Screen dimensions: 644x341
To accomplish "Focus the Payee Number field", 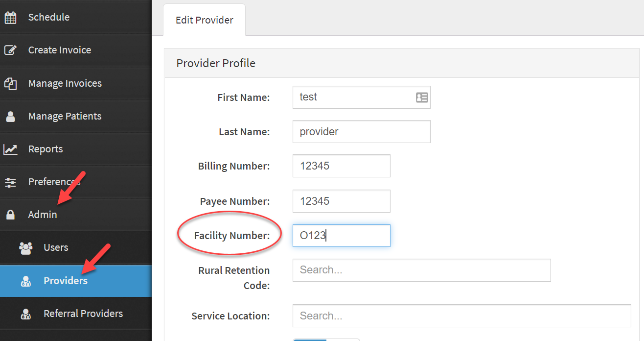I will [341, 201].
